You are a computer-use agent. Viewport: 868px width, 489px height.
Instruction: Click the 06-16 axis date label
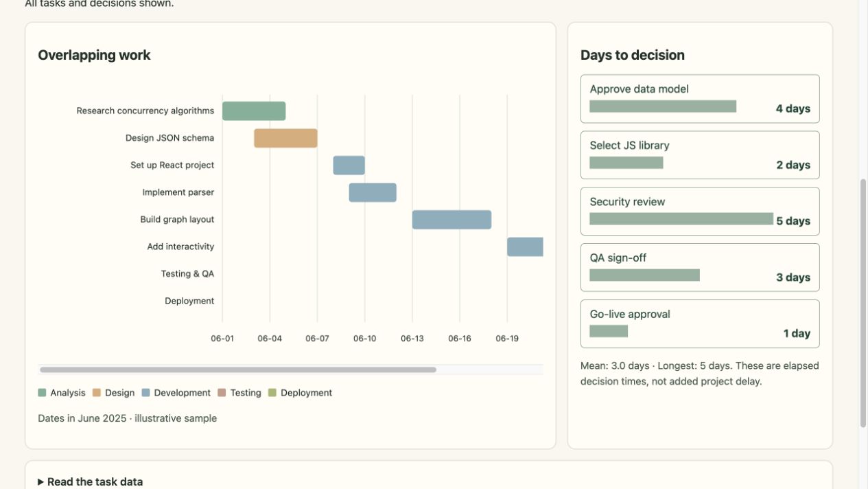point(459,339)
